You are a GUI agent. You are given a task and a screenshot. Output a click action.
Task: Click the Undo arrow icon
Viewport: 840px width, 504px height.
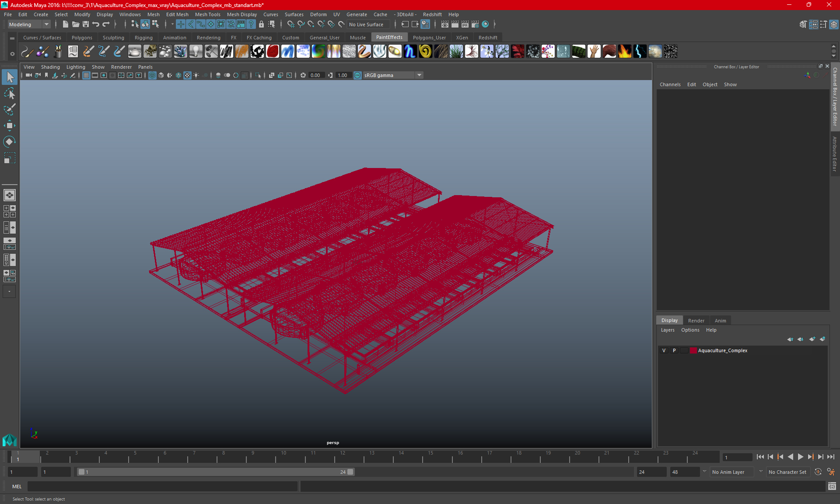point(96,24)
